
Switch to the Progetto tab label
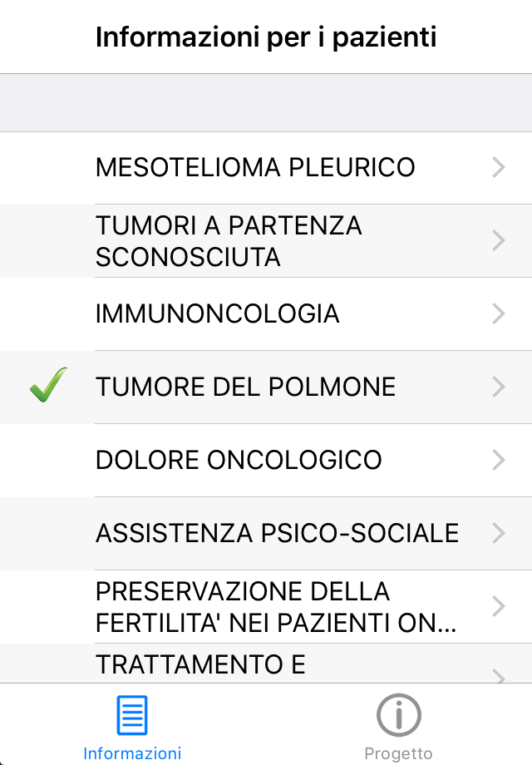tap(398, 753)
